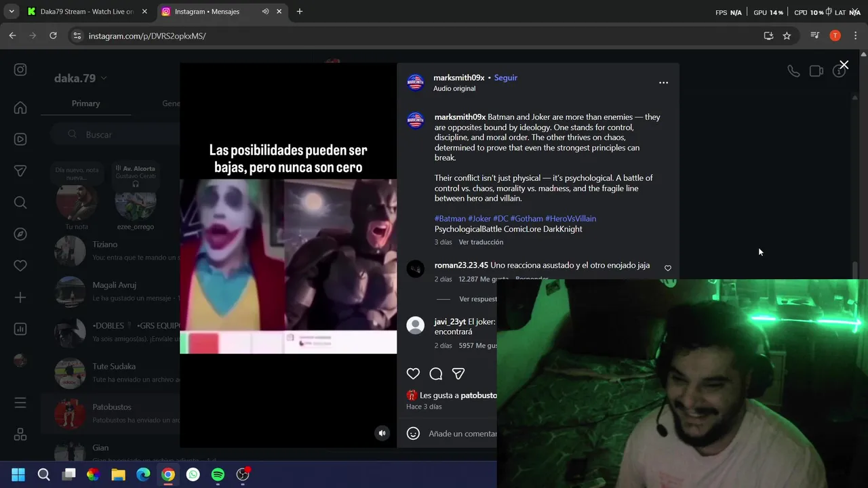Image resolution: width=868 pixels, height=488 pixels.
Task: Expand replies with Ver respuestas
Action: [x=478, y=299]
